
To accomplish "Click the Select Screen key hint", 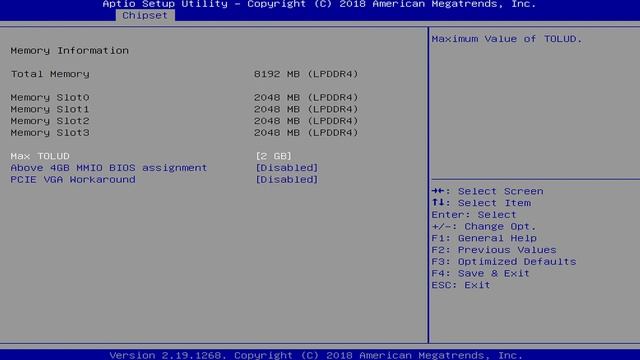I will (487, 191).
